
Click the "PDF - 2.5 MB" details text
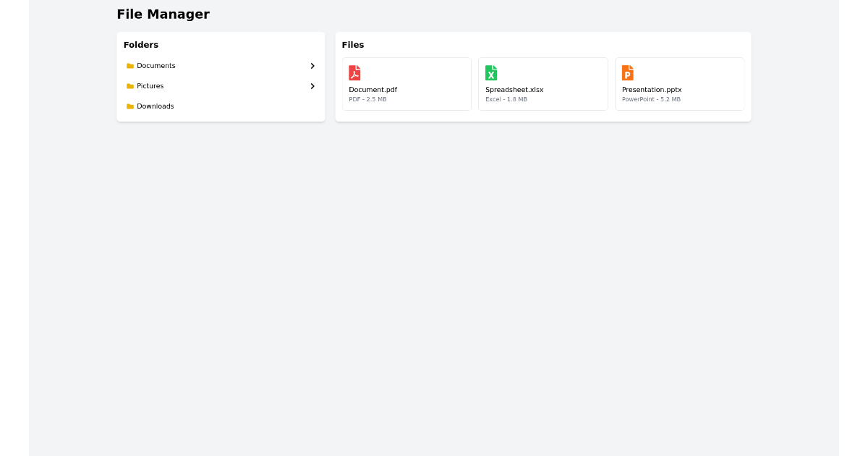tap(367, 100)
